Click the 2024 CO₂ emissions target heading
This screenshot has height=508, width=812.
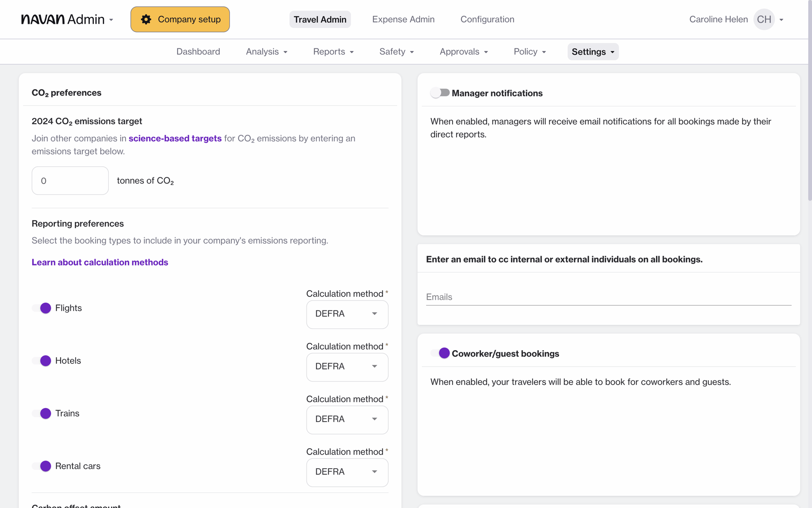pos(87,121)
